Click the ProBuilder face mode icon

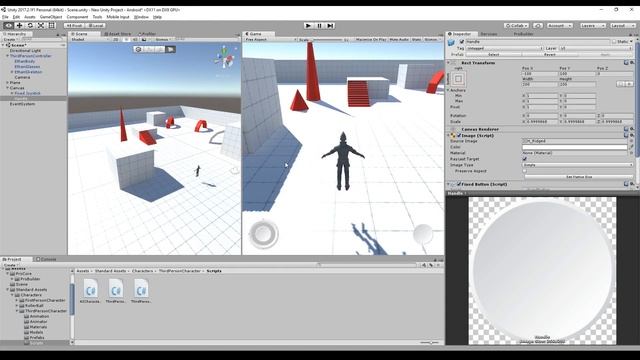coord(170,49)
